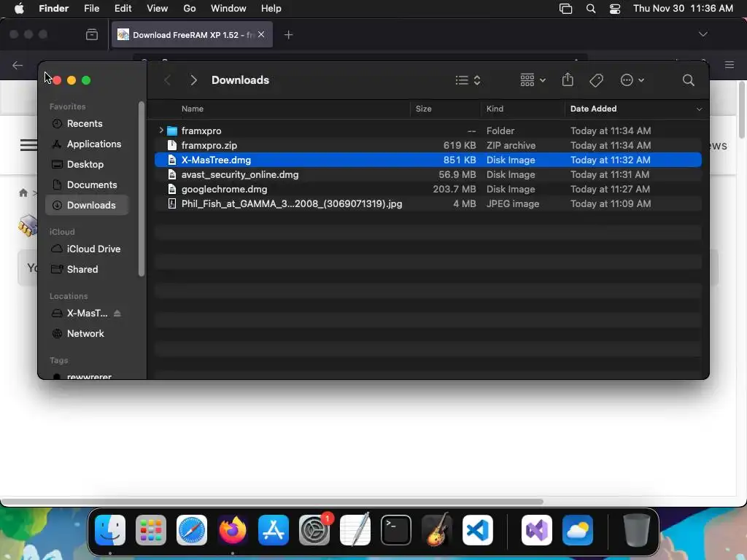Select avast_security_online.dmg file
The height and width of the screenshot is (560, 747).
click(x=427, y=174)
